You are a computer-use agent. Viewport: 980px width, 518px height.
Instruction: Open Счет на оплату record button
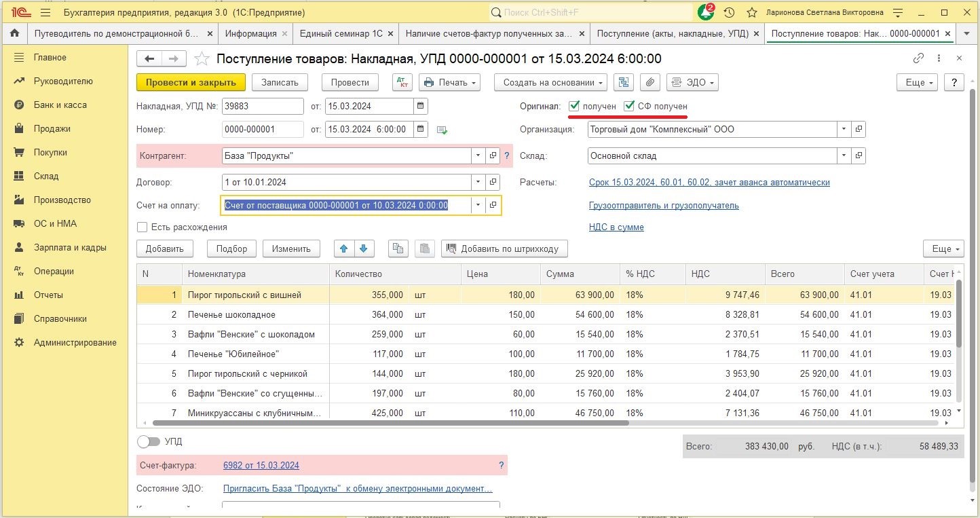tap(493, 205)
